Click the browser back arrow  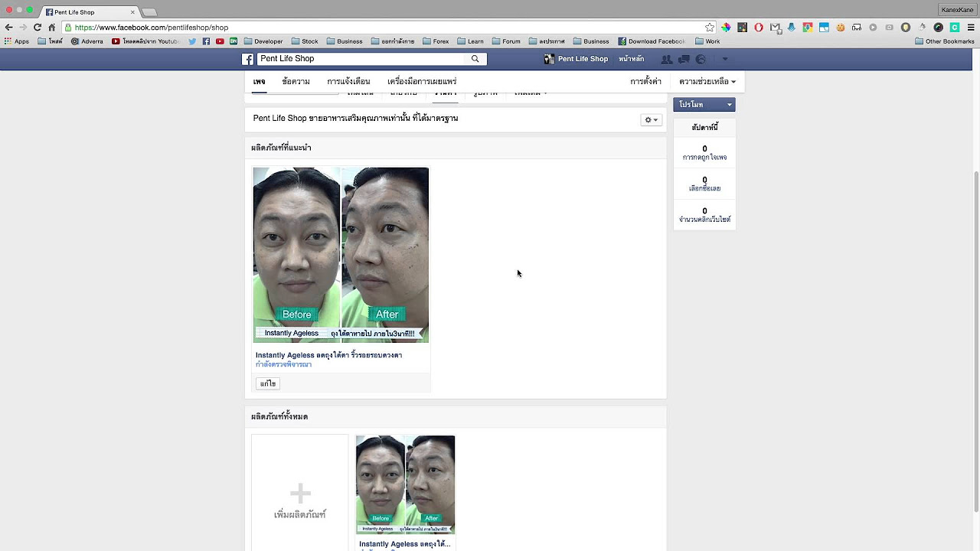tap(8, 28)
